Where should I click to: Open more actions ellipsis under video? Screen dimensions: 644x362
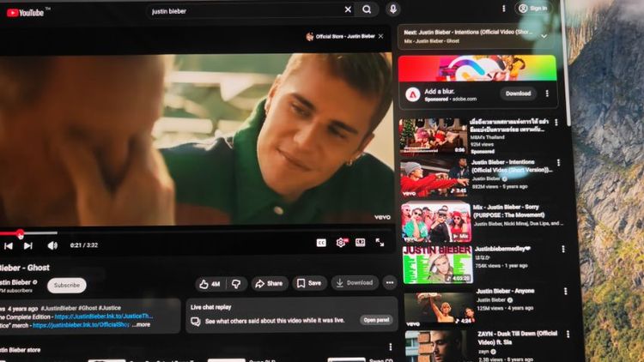pos(390,282)
